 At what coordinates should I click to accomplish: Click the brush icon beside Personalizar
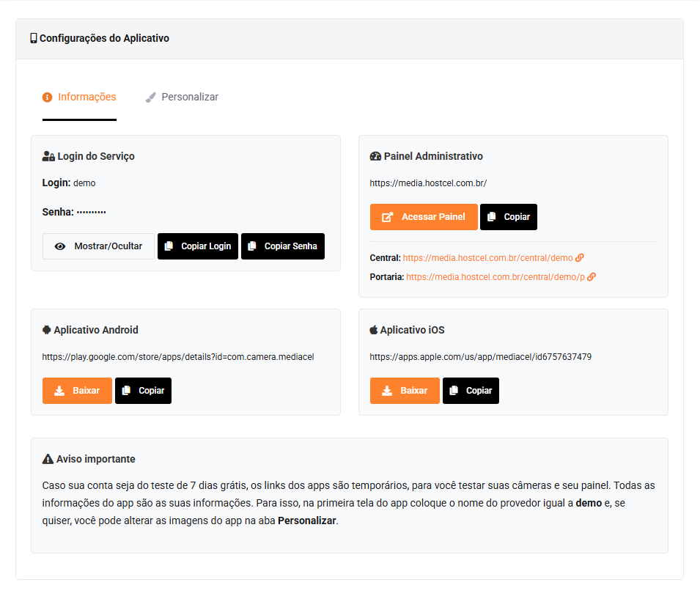pos(150,98)
